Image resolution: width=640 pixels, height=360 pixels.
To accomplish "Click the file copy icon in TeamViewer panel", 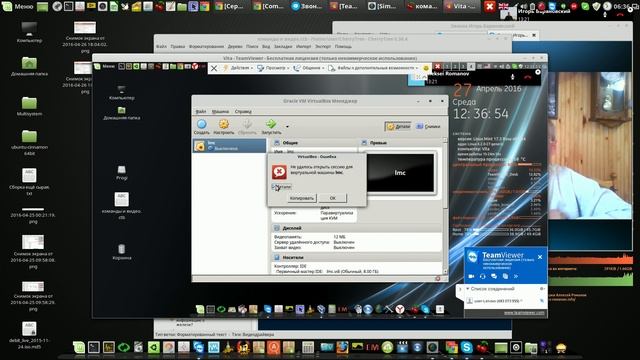I will point(505,276).
